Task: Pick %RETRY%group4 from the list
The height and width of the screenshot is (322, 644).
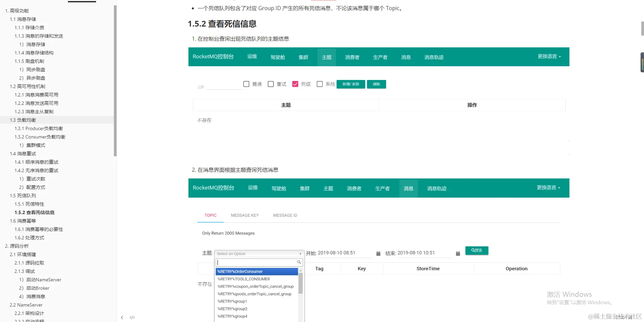Action: [x=257, y=316]
